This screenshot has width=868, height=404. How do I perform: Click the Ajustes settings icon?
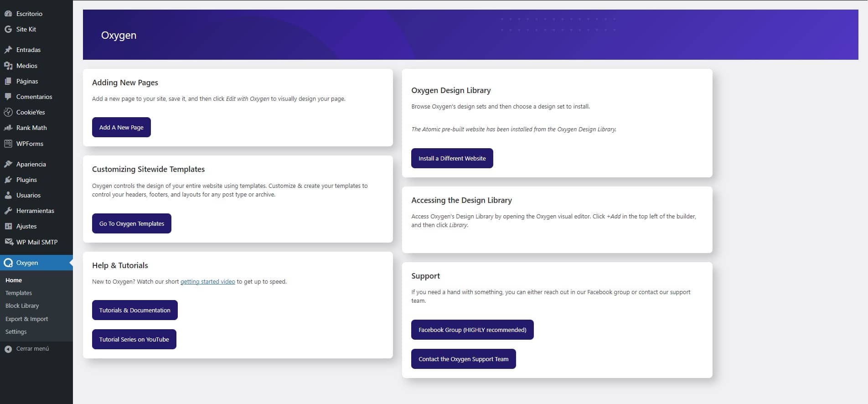click(x=8, y=226)
